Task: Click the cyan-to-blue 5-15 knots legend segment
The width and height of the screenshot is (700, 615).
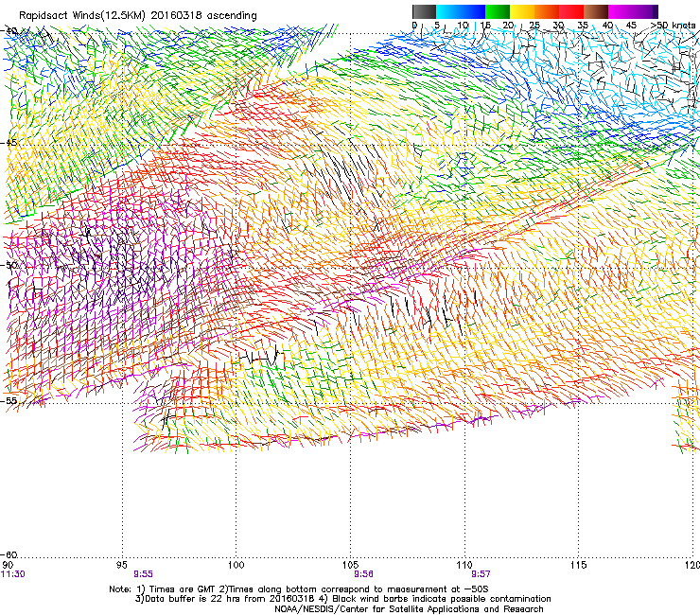Action: pyautogui.click(x=461, y=11)
